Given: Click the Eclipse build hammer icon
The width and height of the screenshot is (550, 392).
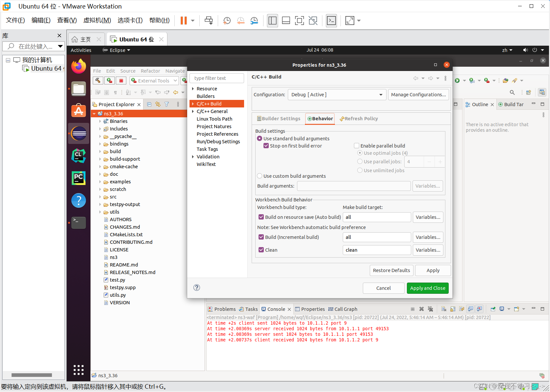Looking at the screenshot, I should pos(98,81).
